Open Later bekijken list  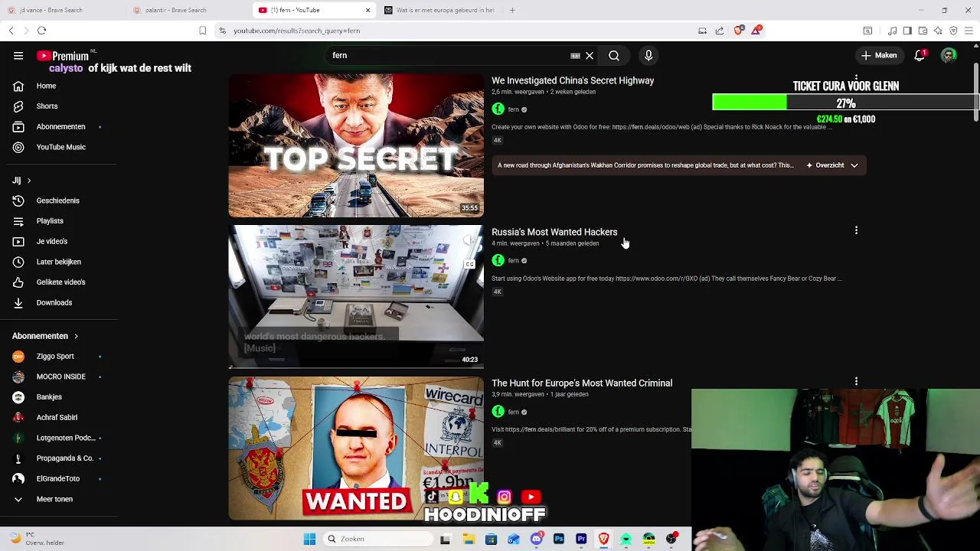point(58,262)
